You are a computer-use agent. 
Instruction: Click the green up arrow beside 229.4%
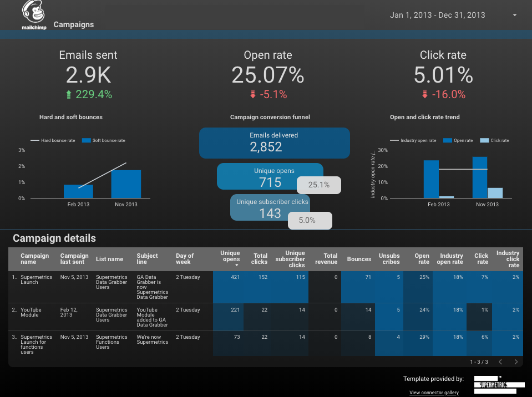click(x=69, y=95)
